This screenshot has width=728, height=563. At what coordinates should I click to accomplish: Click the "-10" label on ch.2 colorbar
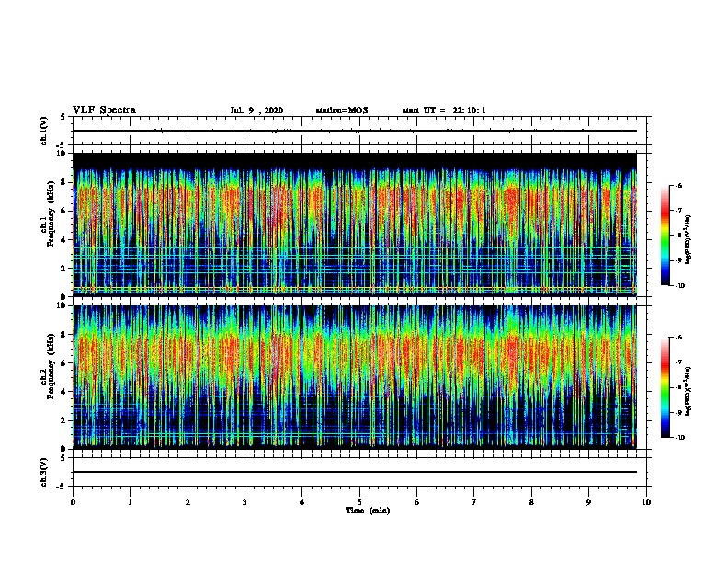(x=680, y=438)
